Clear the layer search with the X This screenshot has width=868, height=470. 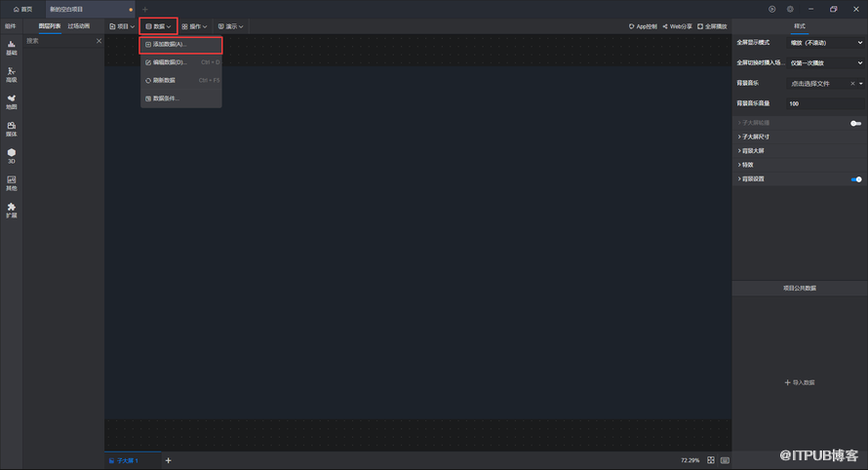[99, 41]
